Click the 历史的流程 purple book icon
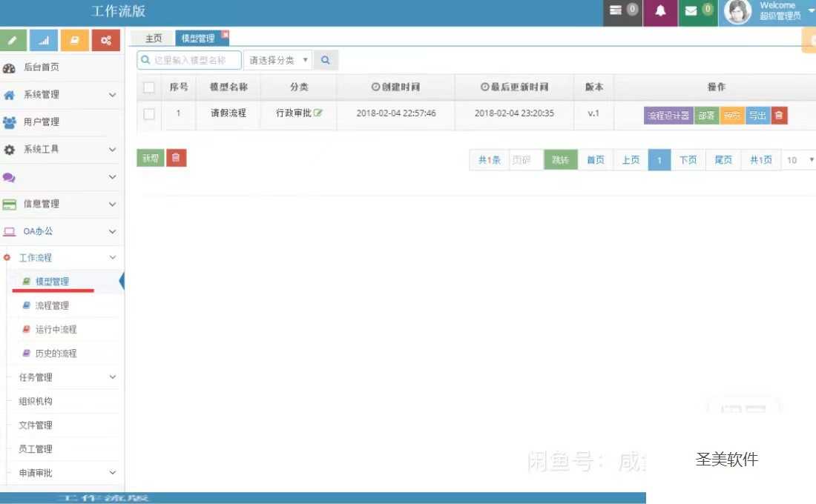 pyautogui.click(x=26, y=353)
